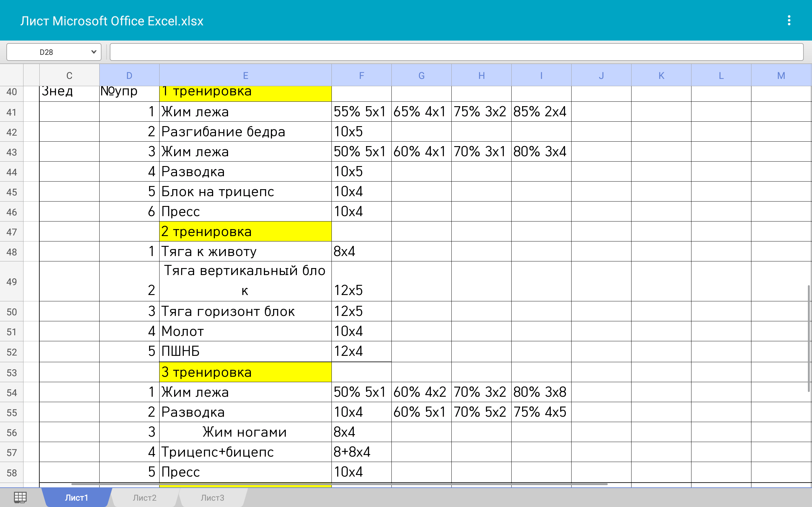Select the Лист1 tab
The width and height of the screenshot is (812, 507).
pos(76,497)
